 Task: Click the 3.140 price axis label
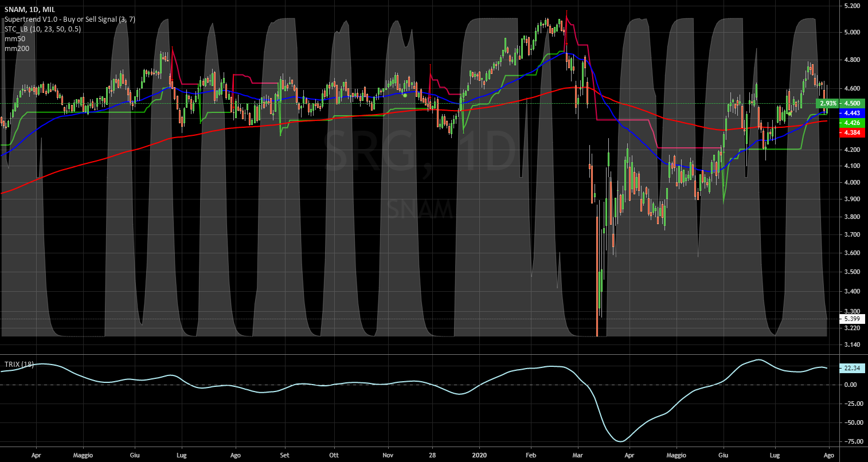pos(853,345)
